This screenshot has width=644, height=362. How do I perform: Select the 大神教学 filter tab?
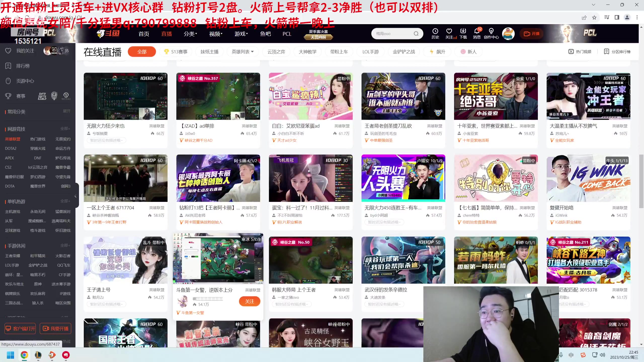[x=307, y=52]
